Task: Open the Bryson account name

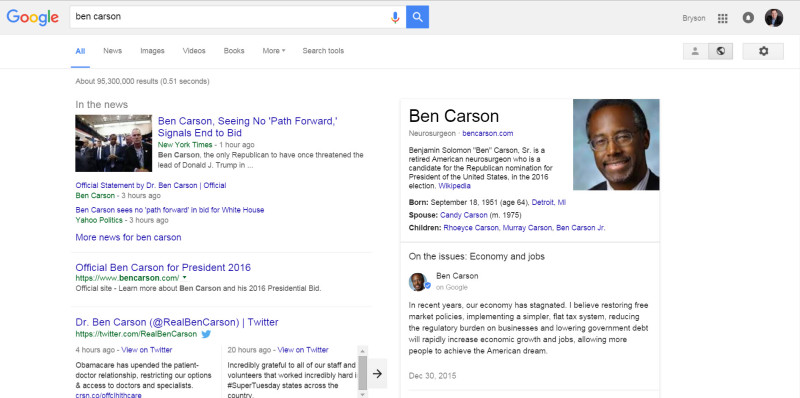Action: (x=693, y=18)
